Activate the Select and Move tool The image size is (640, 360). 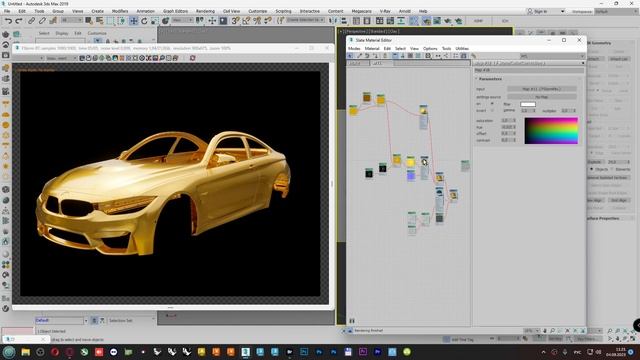pos(134,21)
